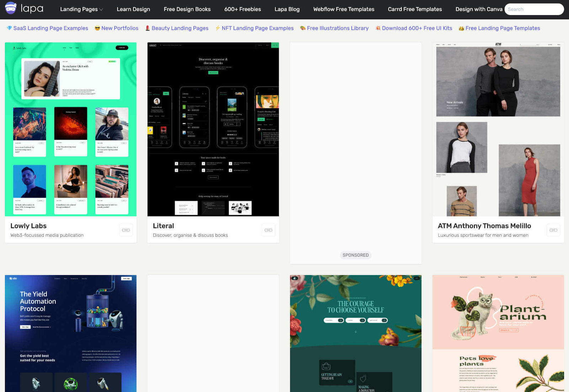This screenshot has height=392, width=569.
Task: Click the Lowly Labs title
Action: 28,226
